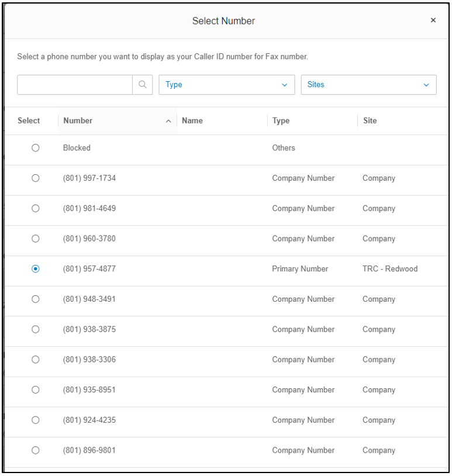Select the primary number (801) 957-4877 radio

pyautogui.click(x=36, y=269)
